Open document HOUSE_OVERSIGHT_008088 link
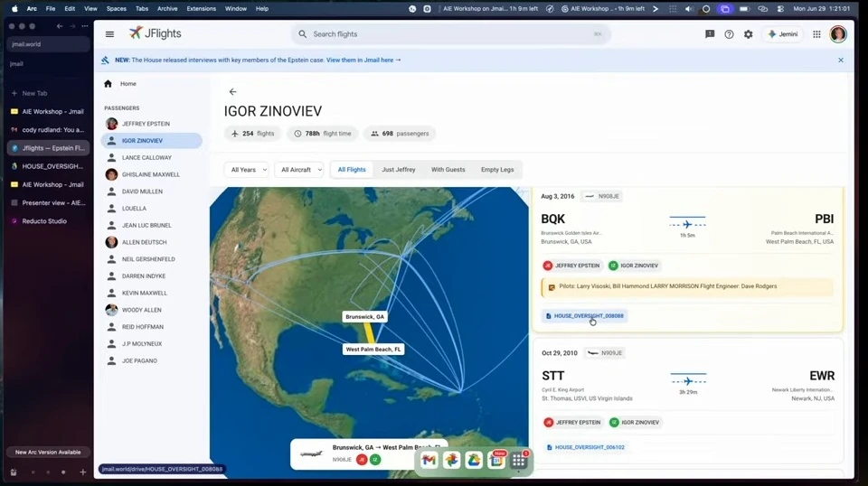This screenshot has width=868, height=486. tap(584, 316)
